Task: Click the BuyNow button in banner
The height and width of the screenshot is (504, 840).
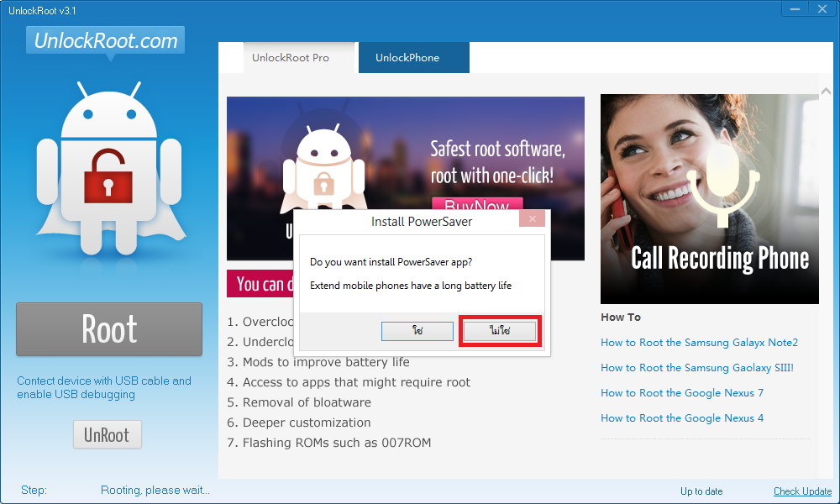Action: 477,204
